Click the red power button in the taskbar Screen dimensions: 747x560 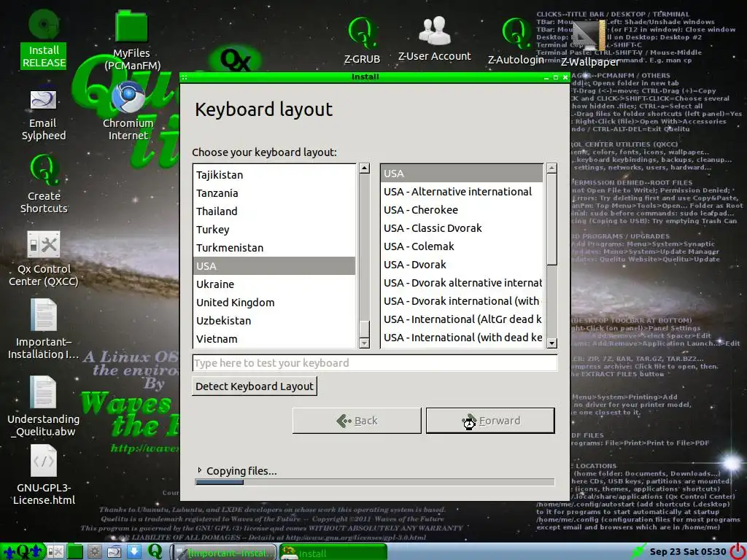click(738, 551)
